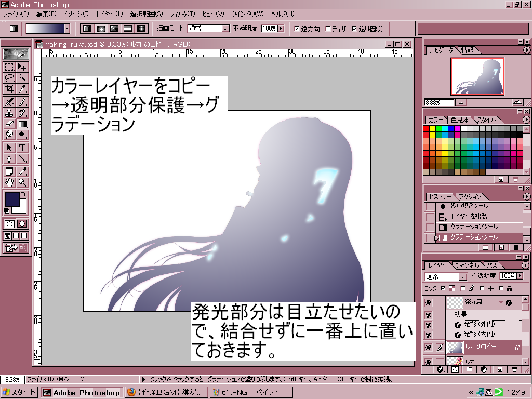Select the Crop tool
Image resolution: width=532 pixels, height=399 pixels.
pyautogui.click(x=9, y=89)
